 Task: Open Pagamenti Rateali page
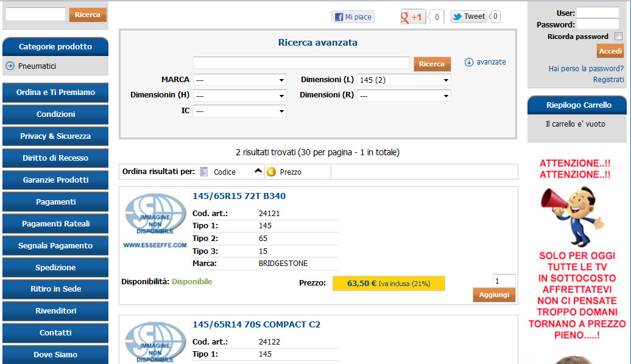(55, 223)
